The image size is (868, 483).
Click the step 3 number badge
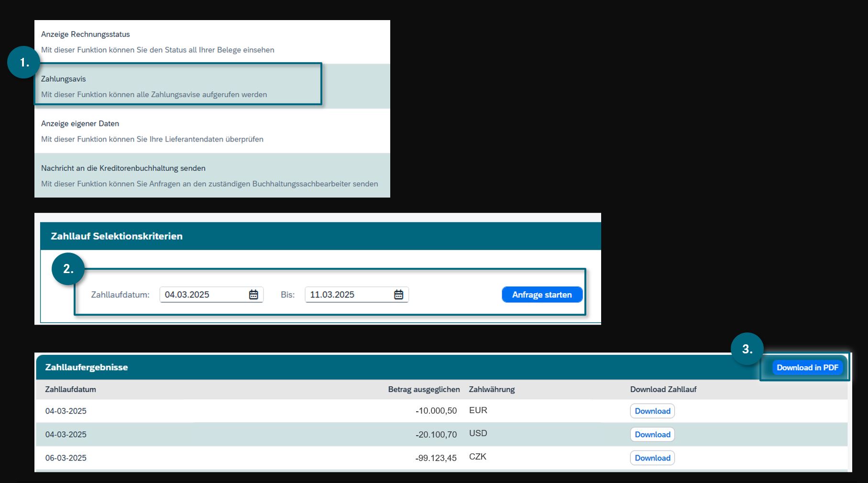point(747,349)
